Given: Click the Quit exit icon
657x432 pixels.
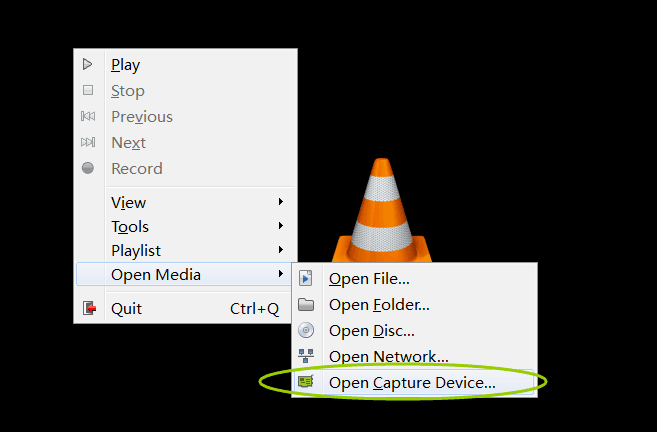Looking at the screenshot, I should coord(89,308).
